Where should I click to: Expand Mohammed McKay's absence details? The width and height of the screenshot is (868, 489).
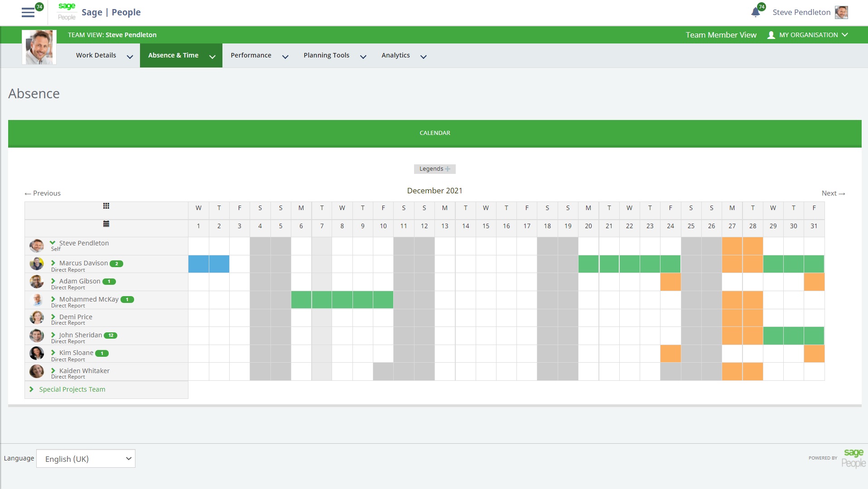[53, 299]
